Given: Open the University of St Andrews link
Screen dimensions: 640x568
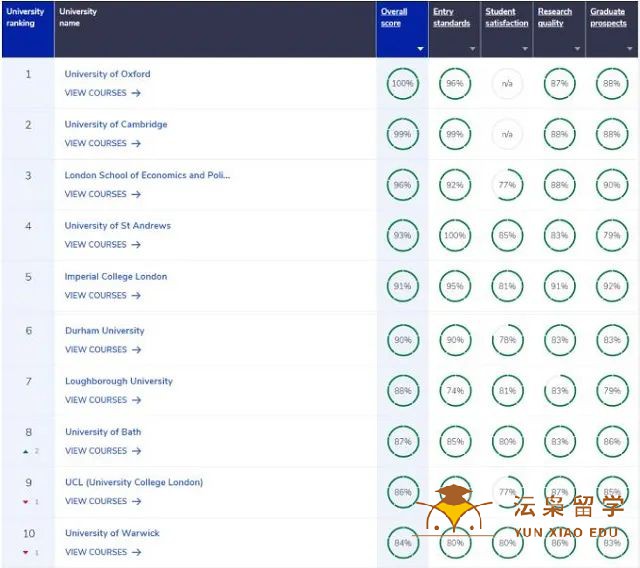Looking at the screenshot, I should point(118,226).
